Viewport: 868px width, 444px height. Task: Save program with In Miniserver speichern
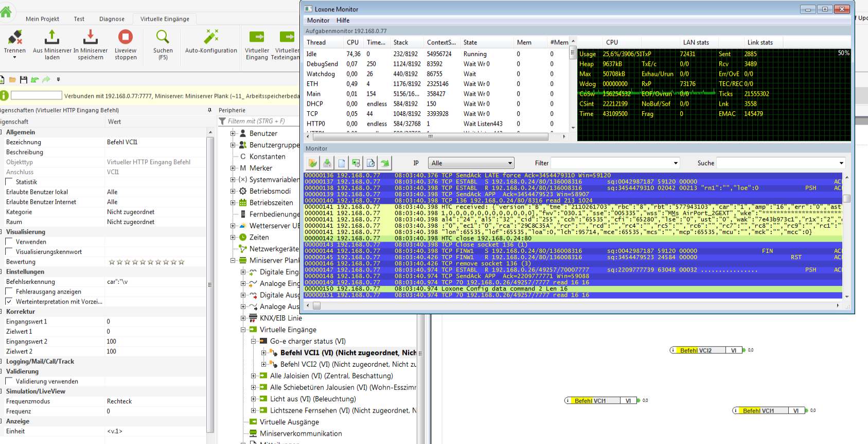click(x=91, y=38)
